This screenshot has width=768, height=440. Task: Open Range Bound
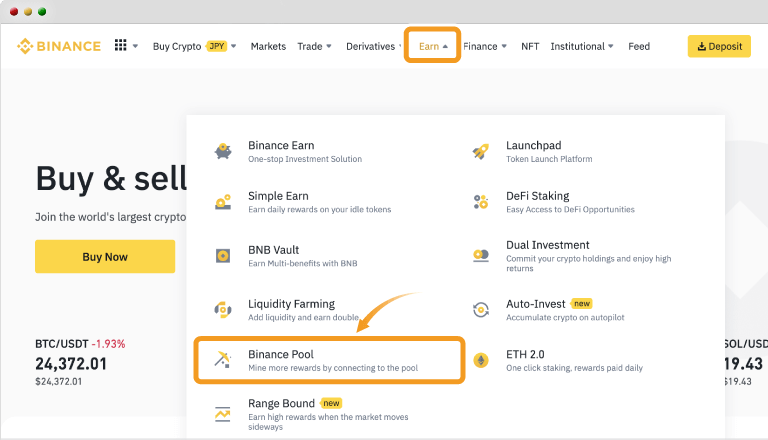281,403
